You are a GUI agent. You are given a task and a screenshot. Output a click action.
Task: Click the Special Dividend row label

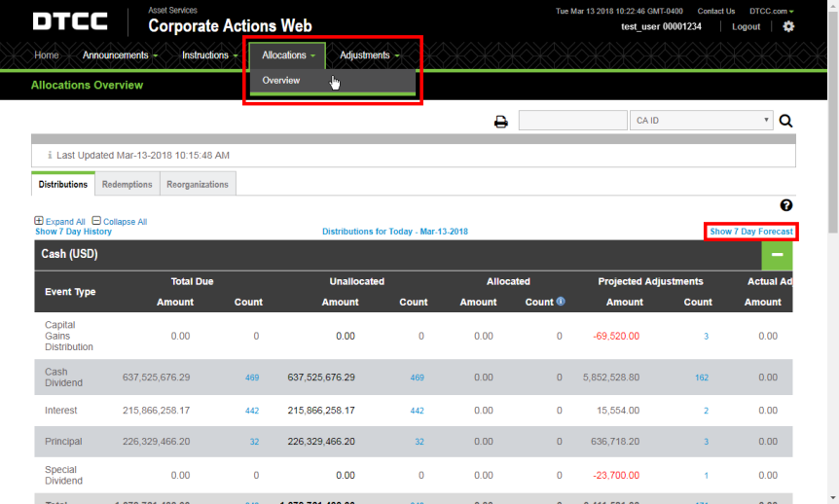click(x=63, y=475)
